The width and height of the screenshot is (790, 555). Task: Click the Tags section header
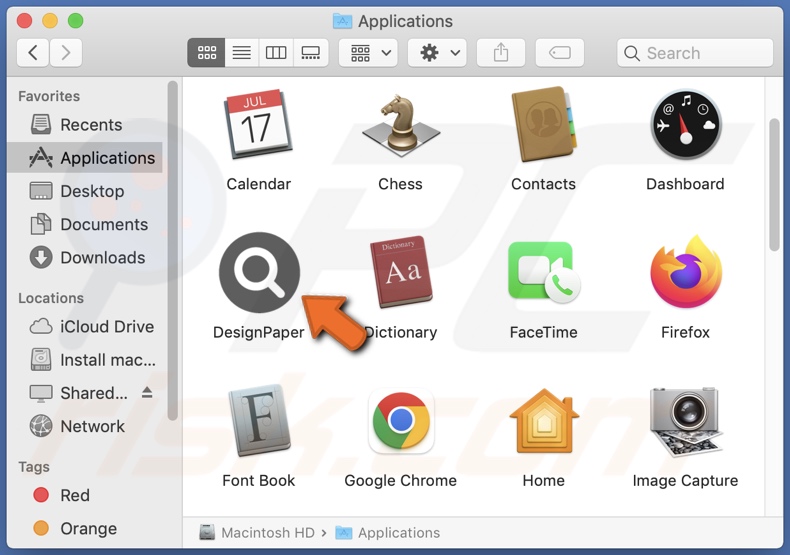point(34,467)
